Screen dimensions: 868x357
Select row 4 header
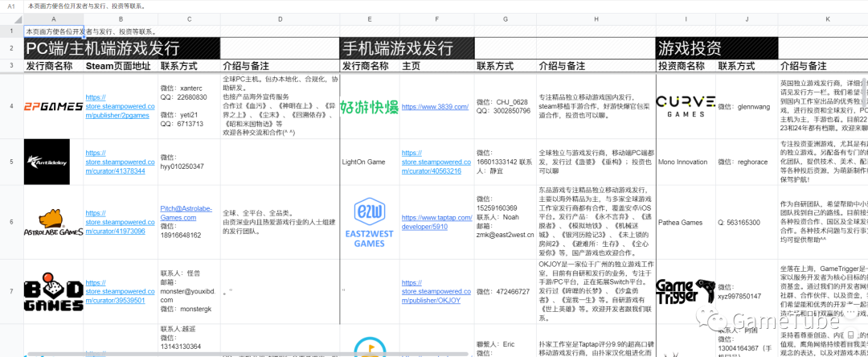[11, 105]
